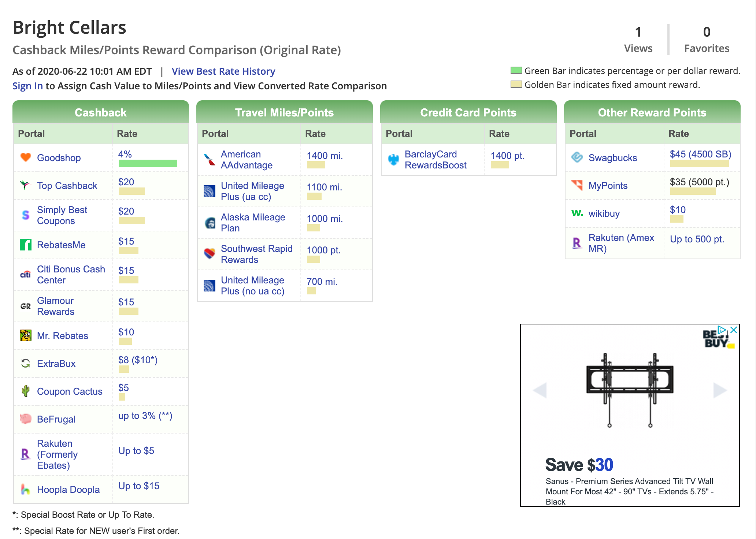Click the Rakuten (Amex MR) R icon
Image resolution: width=756 pixels, height=539 pixels.
[x=577, y=243]
